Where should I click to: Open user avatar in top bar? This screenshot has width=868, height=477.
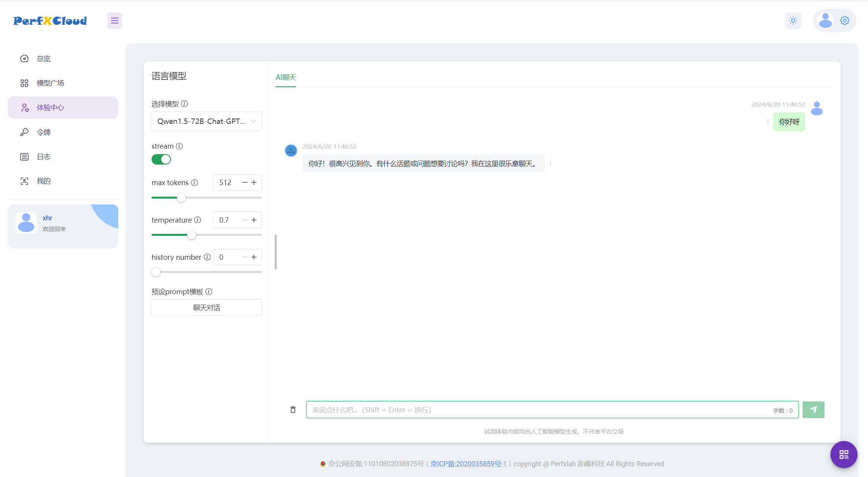(825, 21)
